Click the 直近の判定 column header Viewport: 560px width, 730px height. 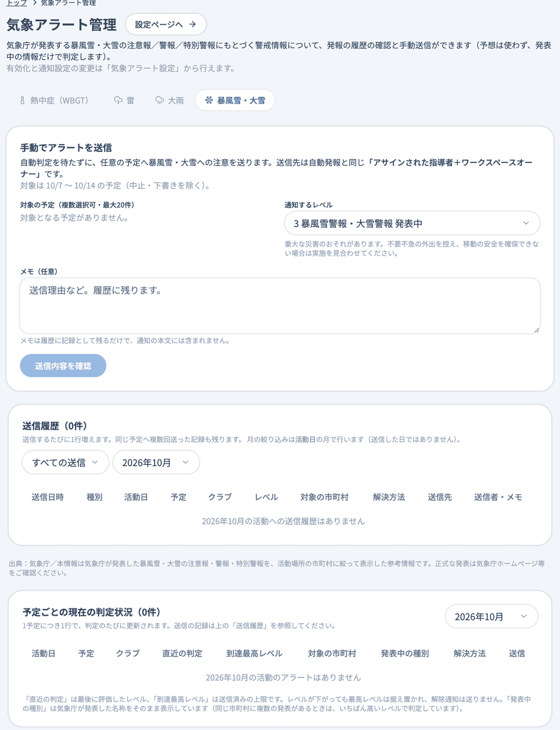coord(183,653)
